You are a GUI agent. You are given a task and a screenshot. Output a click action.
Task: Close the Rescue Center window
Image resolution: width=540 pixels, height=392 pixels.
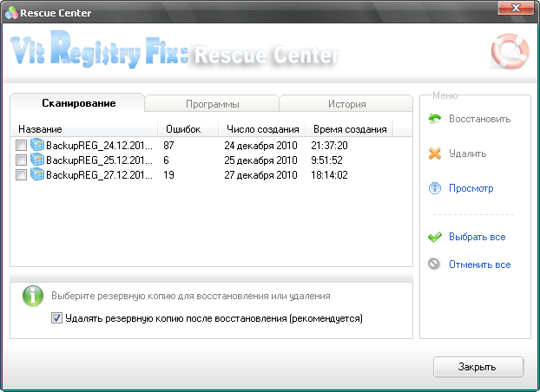[x=516, y=8]
